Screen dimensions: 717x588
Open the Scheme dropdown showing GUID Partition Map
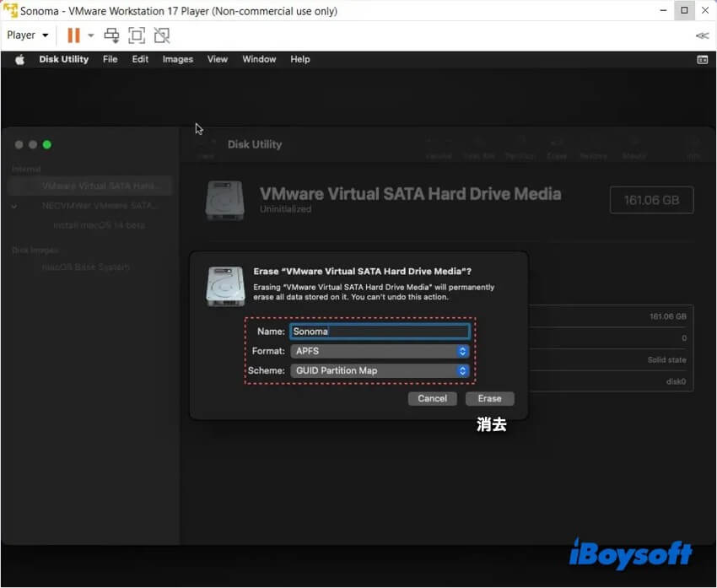tap(380, 371)
